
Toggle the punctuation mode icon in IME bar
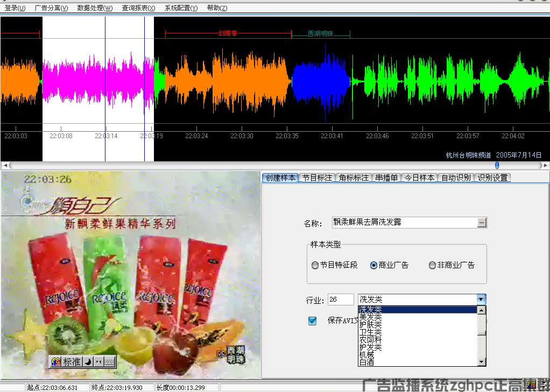point(99,361)
